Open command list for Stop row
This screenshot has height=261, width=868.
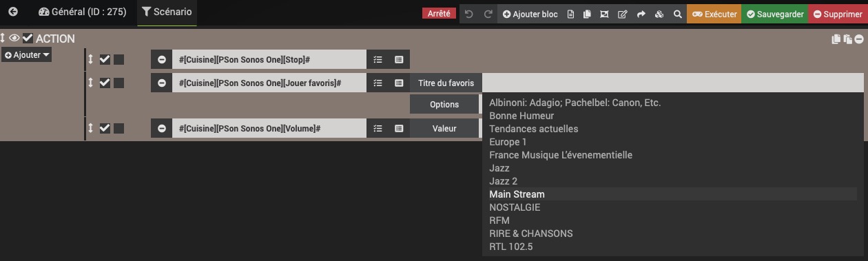click(399, 60)
